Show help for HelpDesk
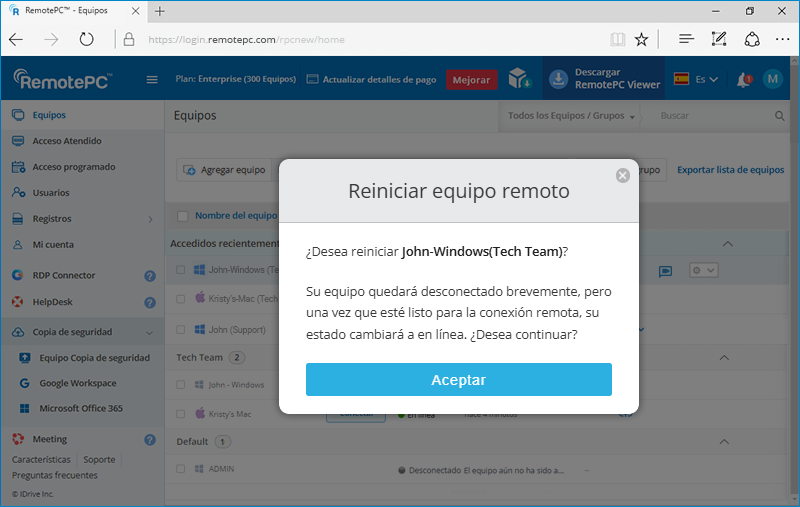800x507 pixels. click(x=149, y=302)
